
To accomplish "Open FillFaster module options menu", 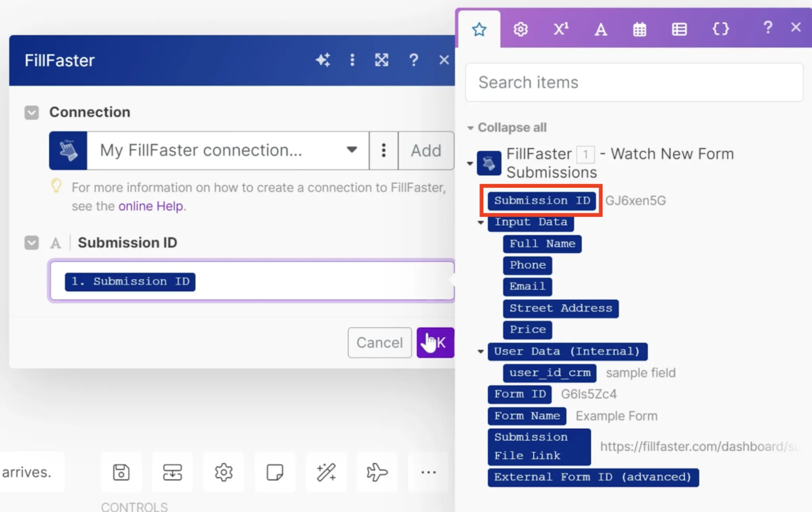I will [x=352, y=60].
